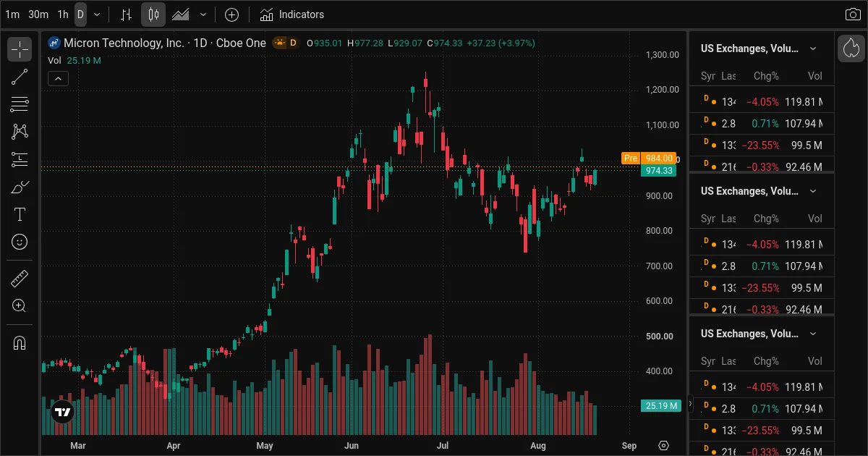Select the crosshair cursor tool
The width and height of the screenshot is (868, 456).
point(20,49)
